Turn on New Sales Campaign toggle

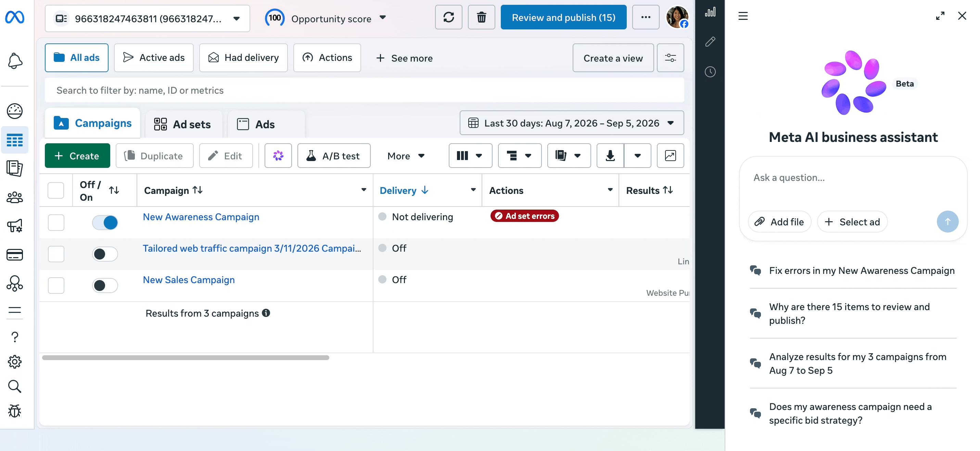pyautogui.click(x=105, y=286)
